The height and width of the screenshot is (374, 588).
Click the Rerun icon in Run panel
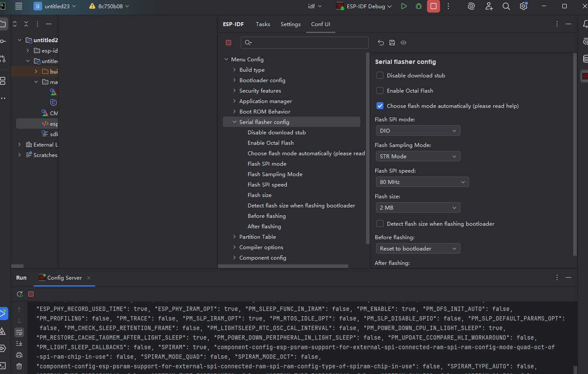(20, 294)
